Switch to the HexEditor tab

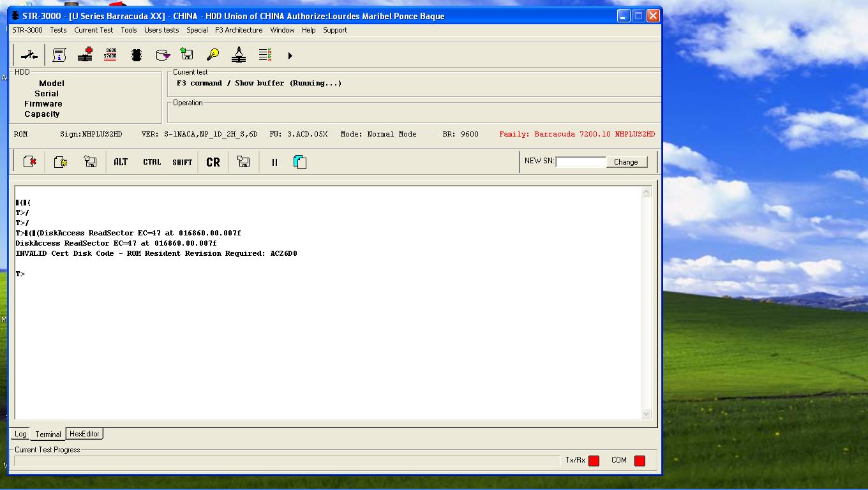point(84,434)
